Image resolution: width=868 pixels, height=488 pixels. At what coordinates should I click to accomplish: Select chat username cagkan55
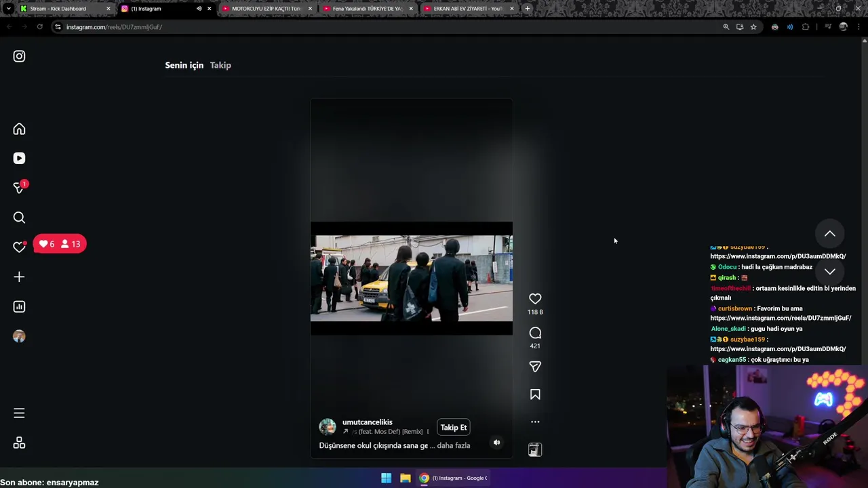click(732, 360)
